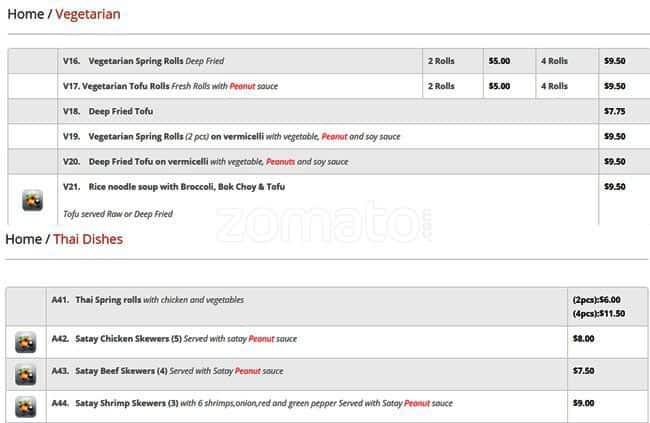Choose V20 Deep Fried Tofu on vermicelli
This screenshot has height=423, width=650.
pos(148,161)
